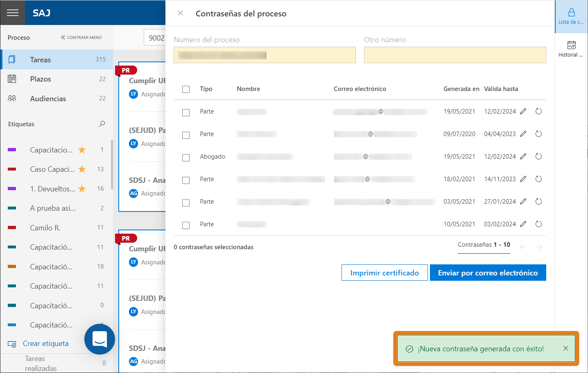Screen dimensions: 588x373
Task: Click the Crear etiqueta icon
Action: point(12,344)
